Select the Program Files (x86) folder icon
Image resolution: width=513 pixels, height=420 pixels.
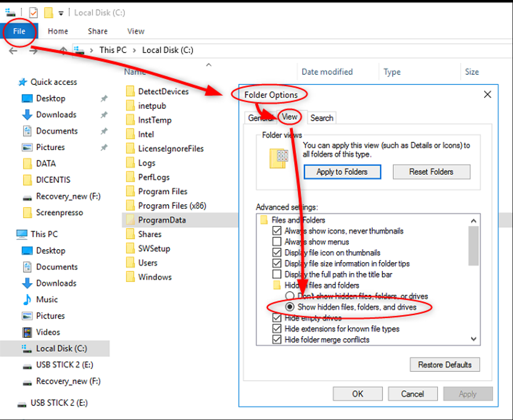pyautogui.click(x=130, y=206)
